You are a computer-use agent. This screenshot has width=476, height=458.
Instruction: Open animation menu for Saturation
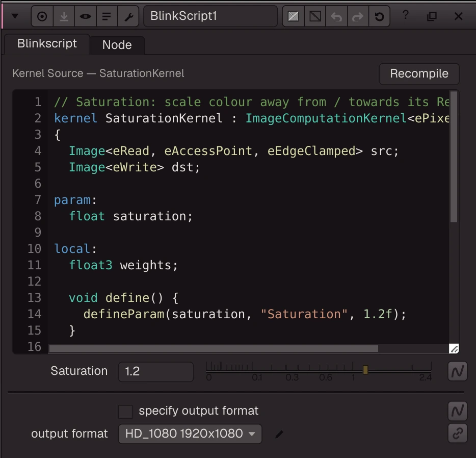tap(458, 371)
